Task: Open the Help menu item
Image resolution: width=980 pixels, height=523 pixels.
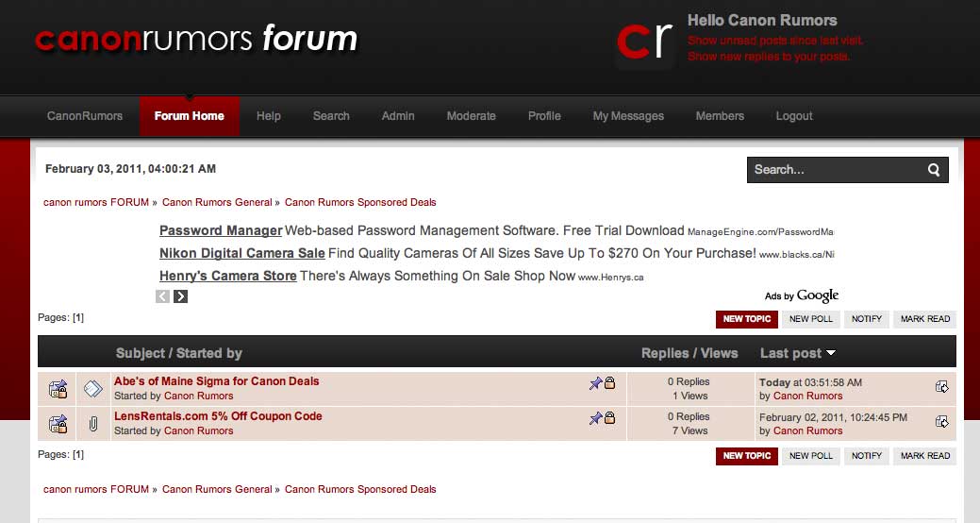Action: 269,116
